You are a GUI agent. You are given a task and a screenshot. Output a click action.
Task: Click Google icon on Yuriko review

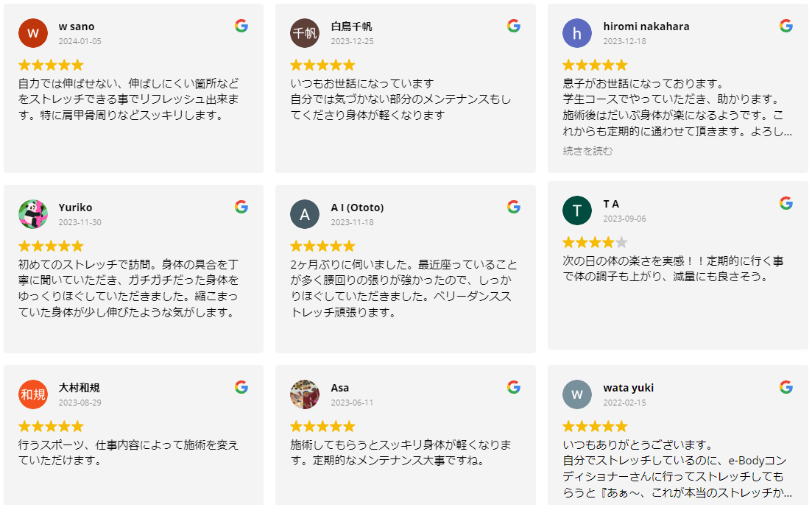[241, 207]
